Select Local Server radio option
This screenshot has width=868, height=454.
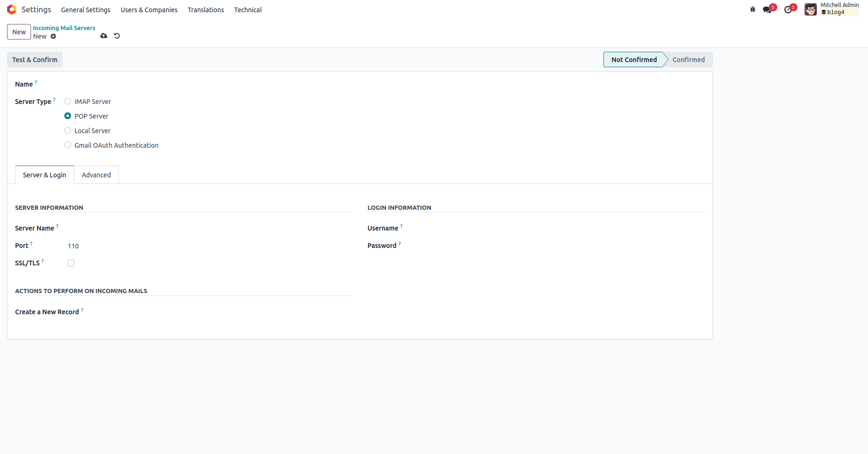coord(68,130)
